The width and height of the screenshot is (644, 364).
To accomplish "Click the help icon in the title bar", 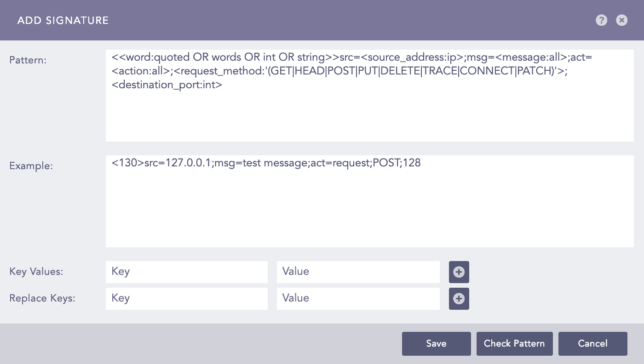I will pos(601,20).
